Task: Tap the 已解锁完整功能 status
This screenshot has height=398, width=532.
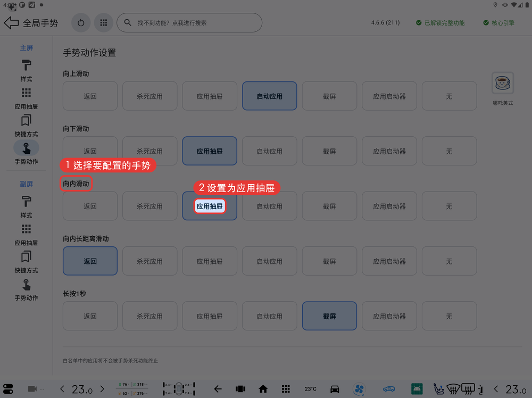Action: click(440, 23)
